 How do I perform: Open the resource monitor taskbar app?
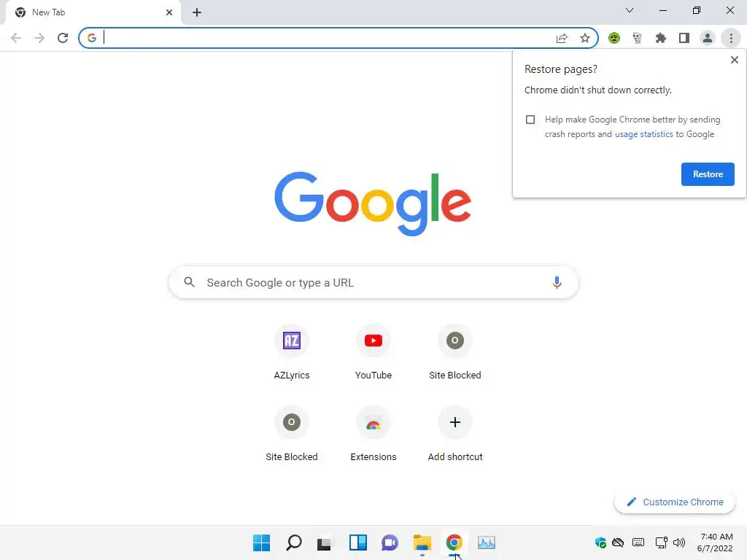[487, 542]
